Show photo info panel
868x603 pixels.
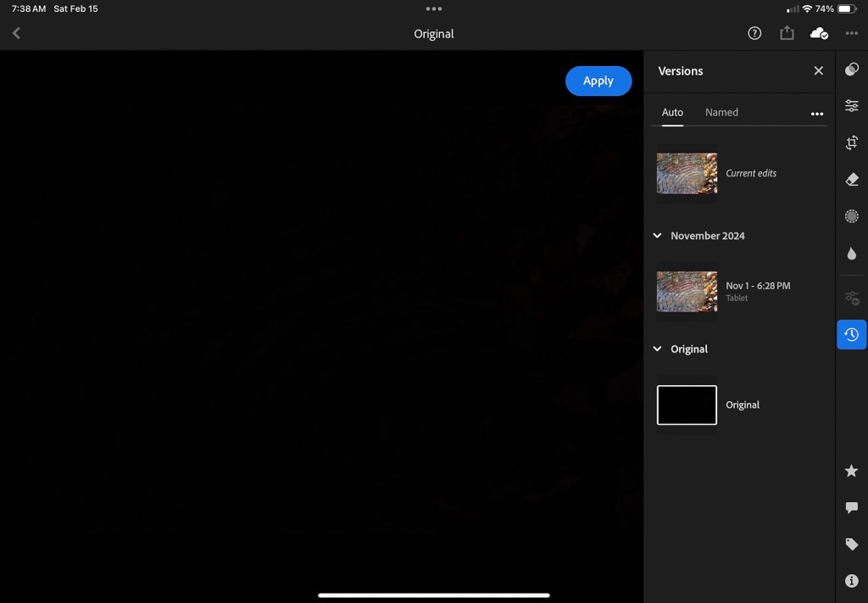[852, 580]
